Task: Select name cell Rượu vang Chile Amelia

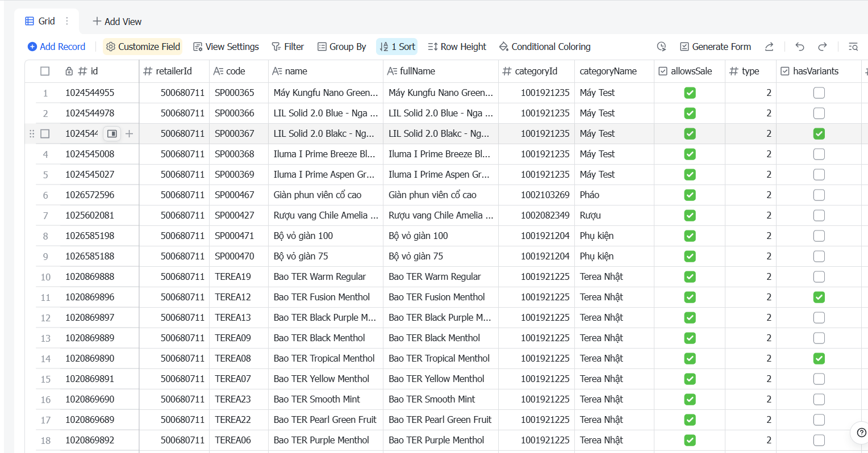Action: (326, 215)
